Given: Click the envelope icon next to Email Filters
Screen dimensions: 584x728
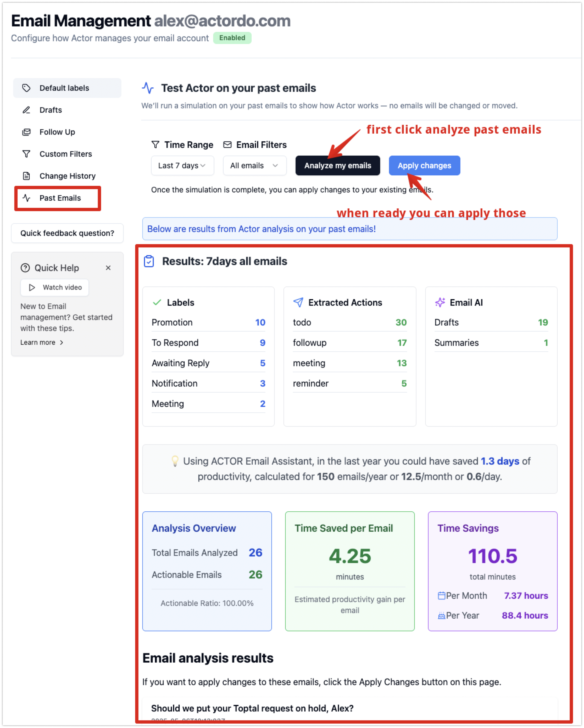Looking at the screenshot, I should (x=227, y=145).
